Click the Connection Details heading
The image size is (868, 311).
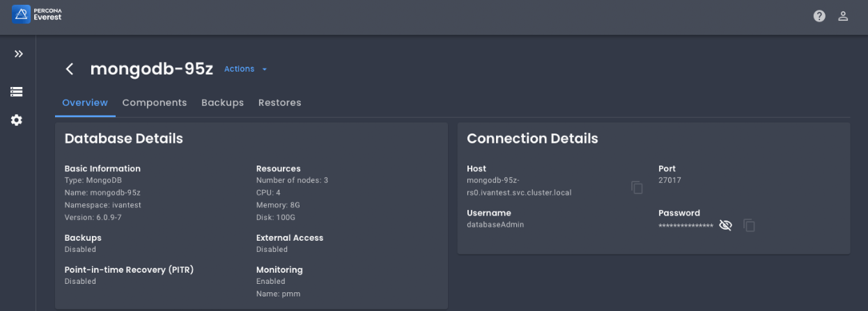tap(532, 138)
